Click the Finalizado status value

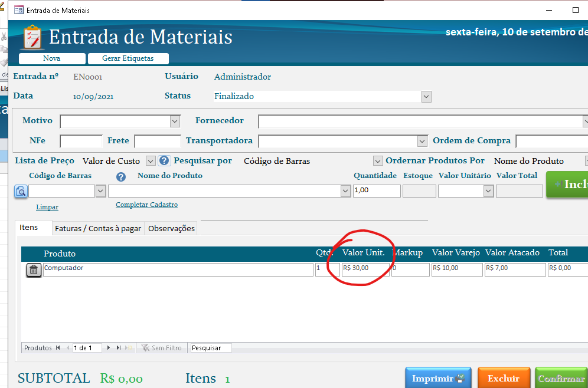point(234,96)
